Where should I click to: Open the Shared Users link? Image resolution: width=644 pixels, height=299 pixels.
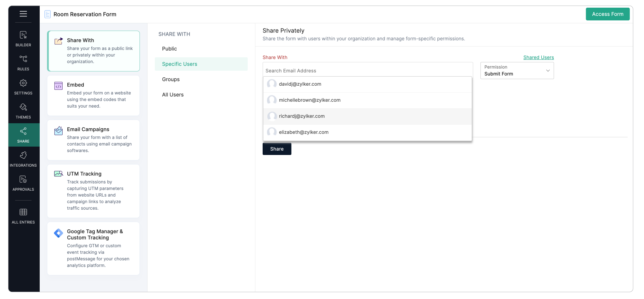(x=538, y=58)
